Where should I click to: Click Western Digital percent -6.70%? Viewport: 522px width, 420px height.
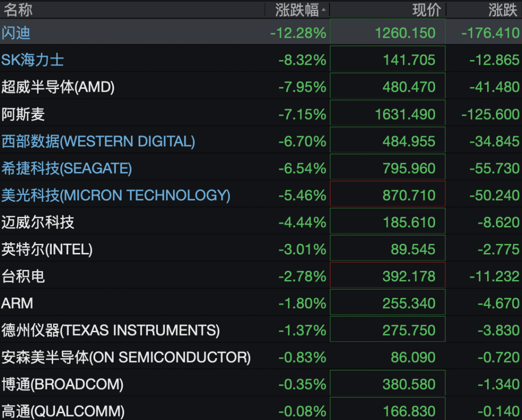(302, 141)
